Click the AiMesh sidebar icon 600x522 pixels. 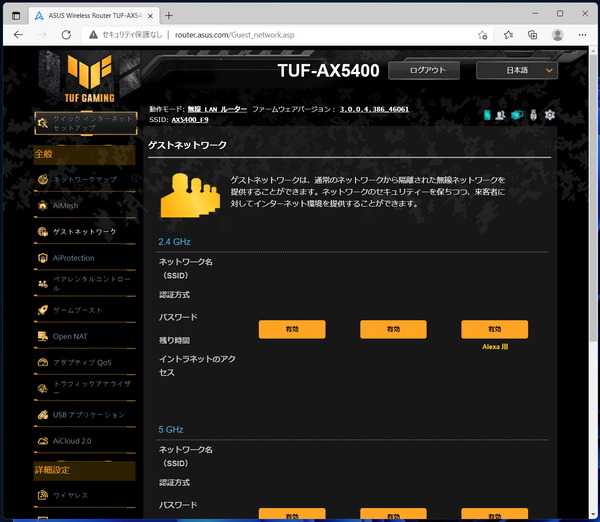(x=43, y=206)
